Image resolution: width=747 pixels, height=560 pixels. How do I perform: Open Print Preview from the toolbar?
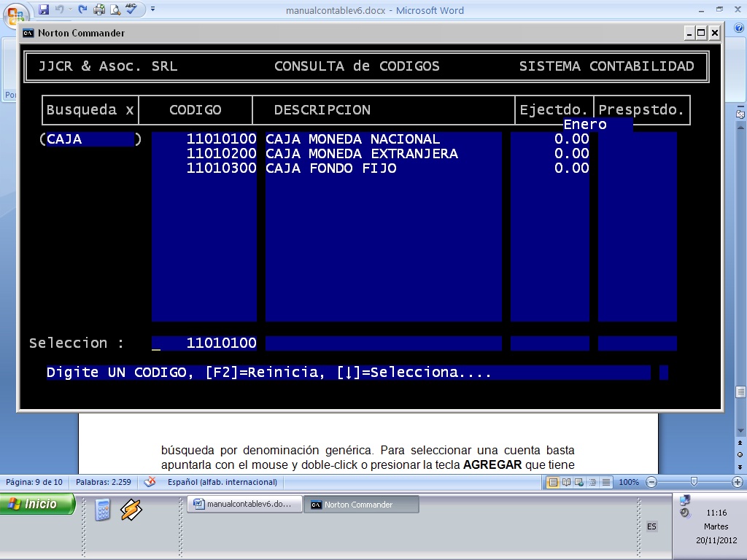(115, 9)
